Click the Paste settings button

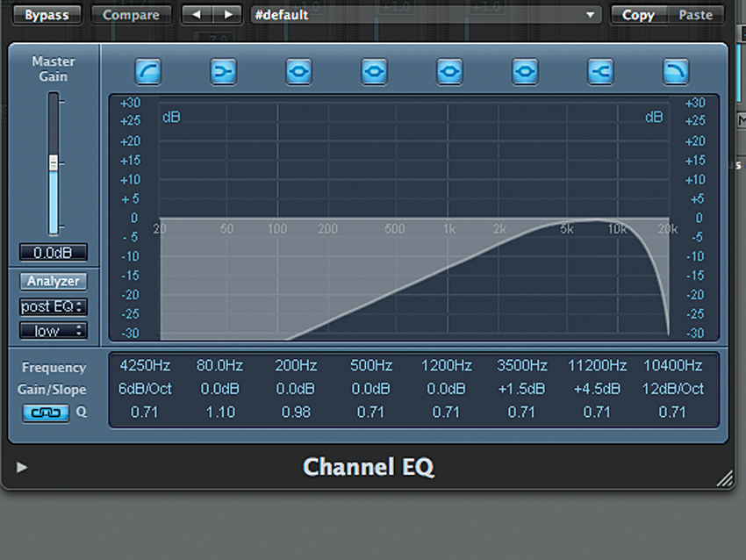click(696, 15)
